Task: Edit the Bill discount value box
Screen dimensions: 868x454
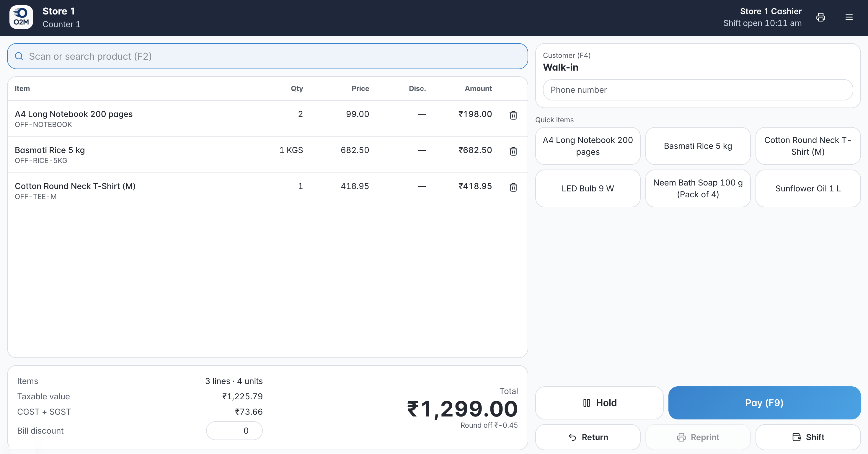Action: point(234,431)
